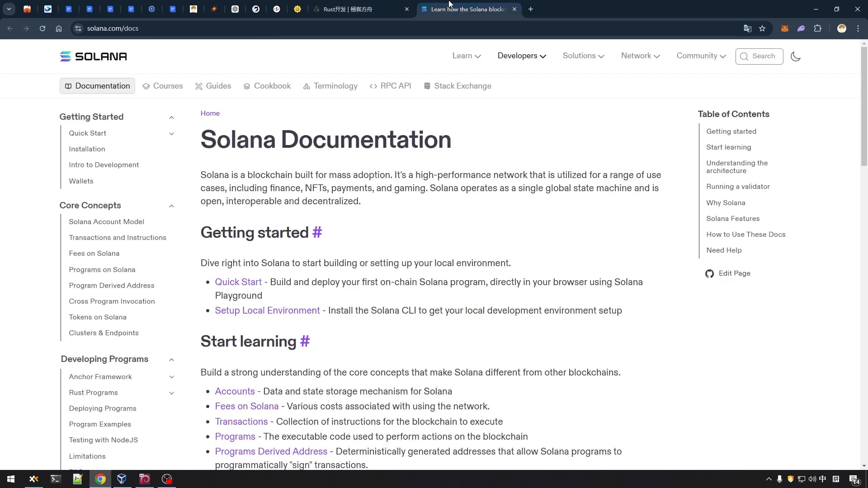The image size is (868, 488).
Task: Collapse the Getting Started sidebar section
Action: click(x=171, y=117)
